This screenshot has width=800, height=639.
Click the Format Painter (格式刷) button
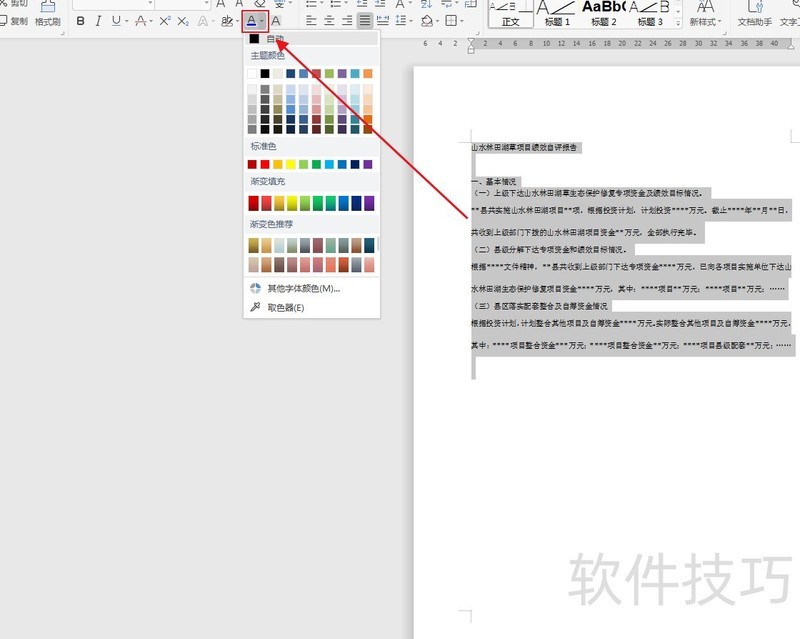click(x=47, y=13)
